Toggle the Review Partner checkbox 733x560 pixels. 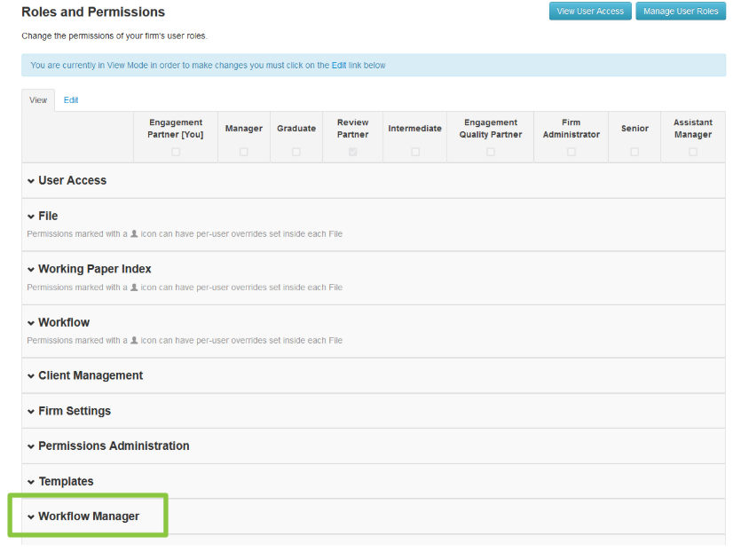point(353,152)
